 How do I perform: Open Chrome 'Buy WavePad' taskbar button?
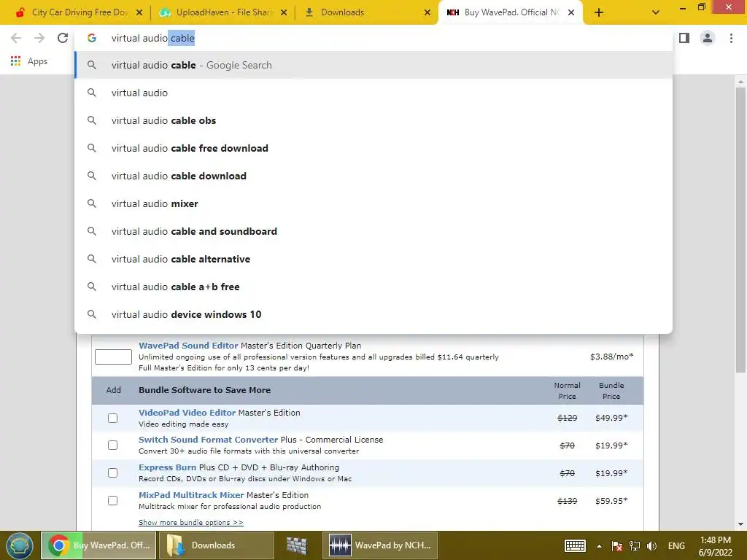tap(98, 545)
